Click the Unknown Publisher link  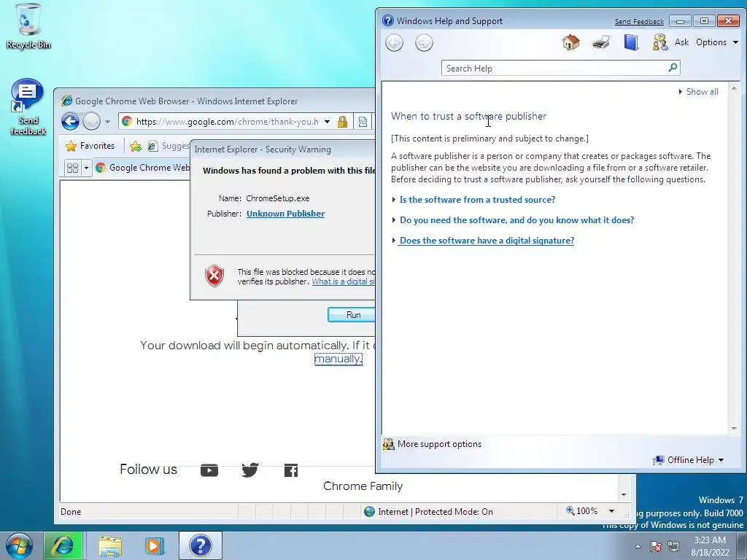(285, 214)
